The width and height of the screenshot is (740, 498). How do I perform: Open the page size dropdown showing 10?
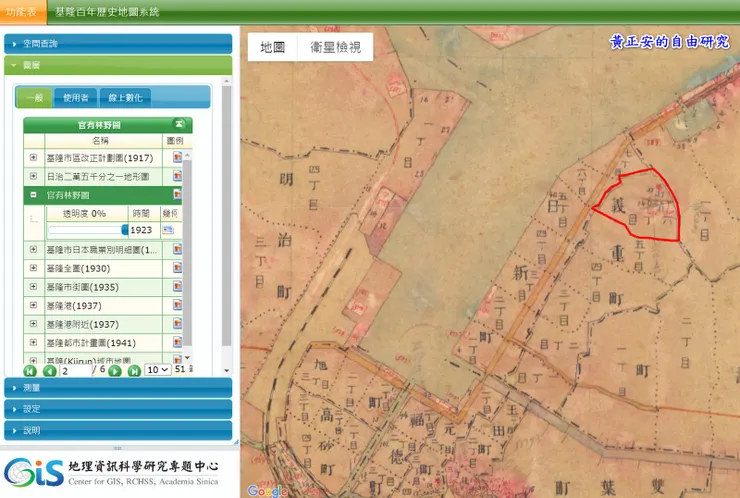[157, 370]
